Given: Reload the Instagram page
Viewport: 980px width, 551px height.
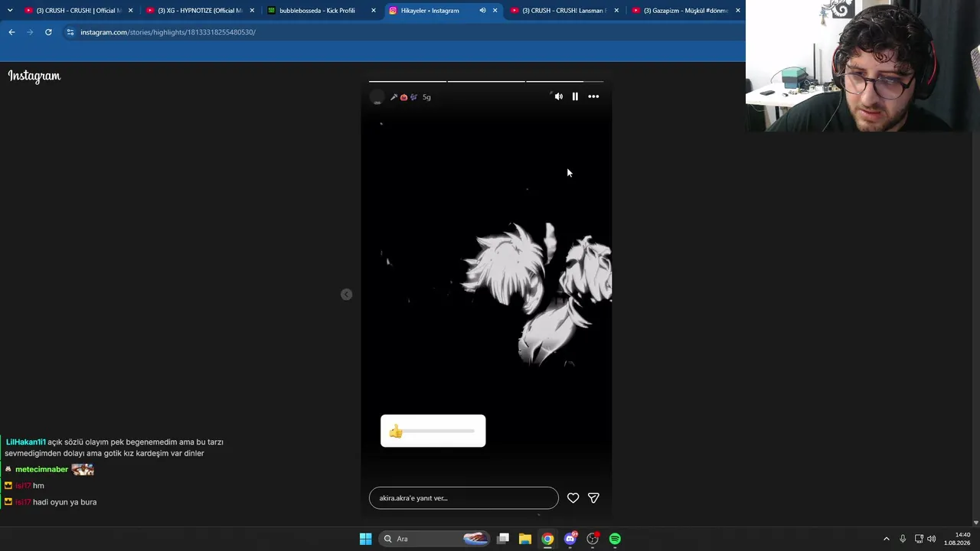Looking at the screenshot, I should tap(48, 32).
